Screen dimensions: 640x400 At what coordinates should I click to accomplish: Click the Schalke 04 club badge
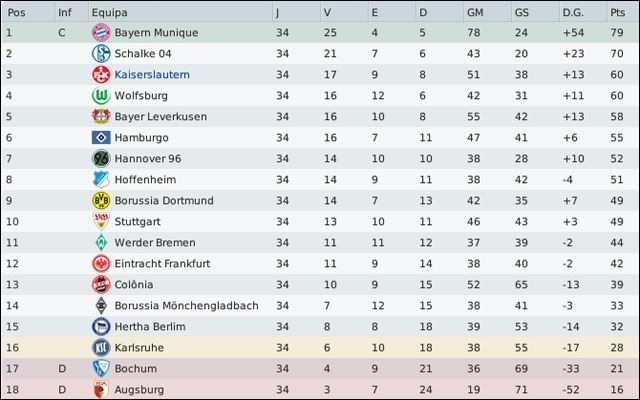coord(100,54)
